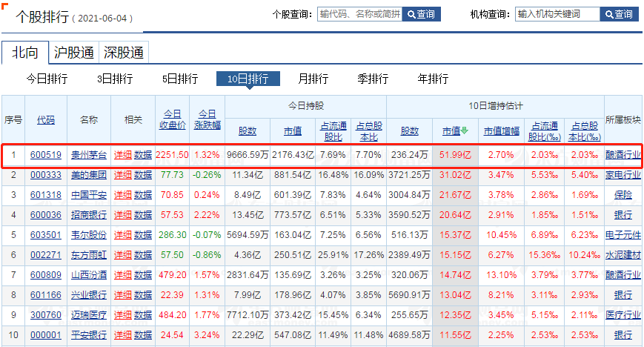Sort by 今日涨跌幅 column header

207,119
